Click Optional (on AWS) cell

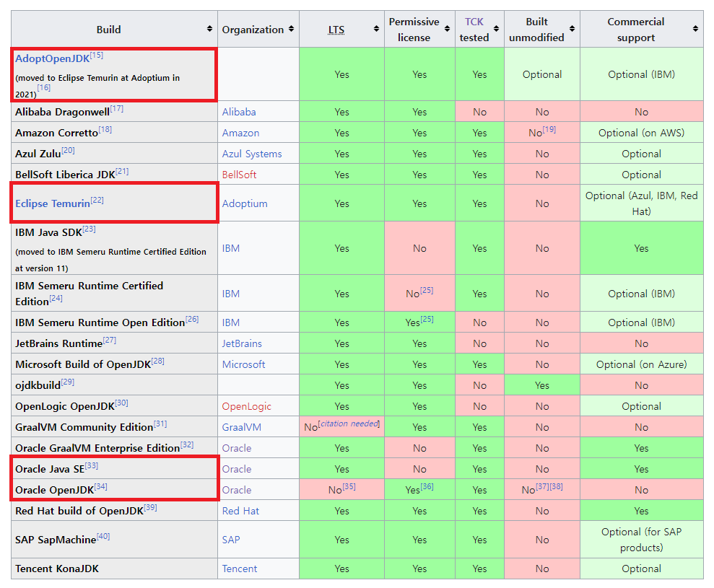tap(641, 133)
